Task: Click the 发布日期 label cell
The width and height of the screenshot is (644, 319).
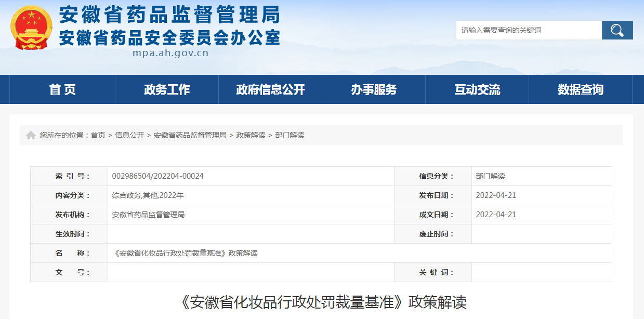Action: (x=433, y=195)
